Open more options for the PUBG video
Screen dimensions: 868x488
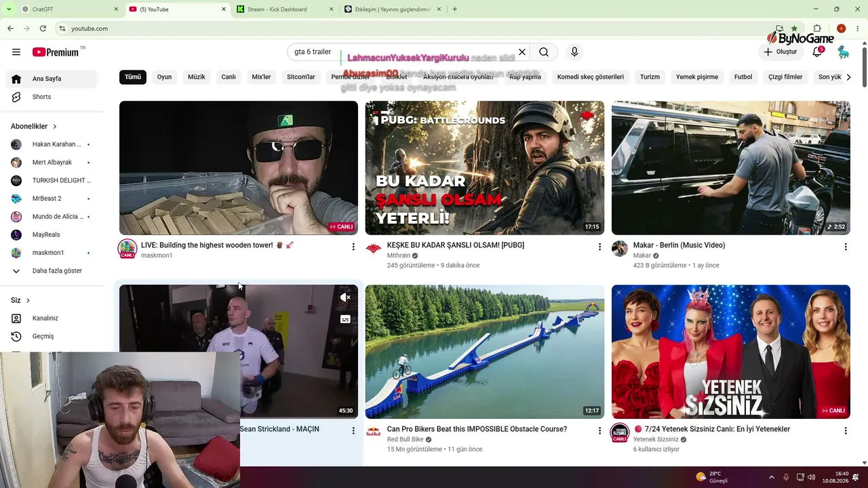(599, 247)
